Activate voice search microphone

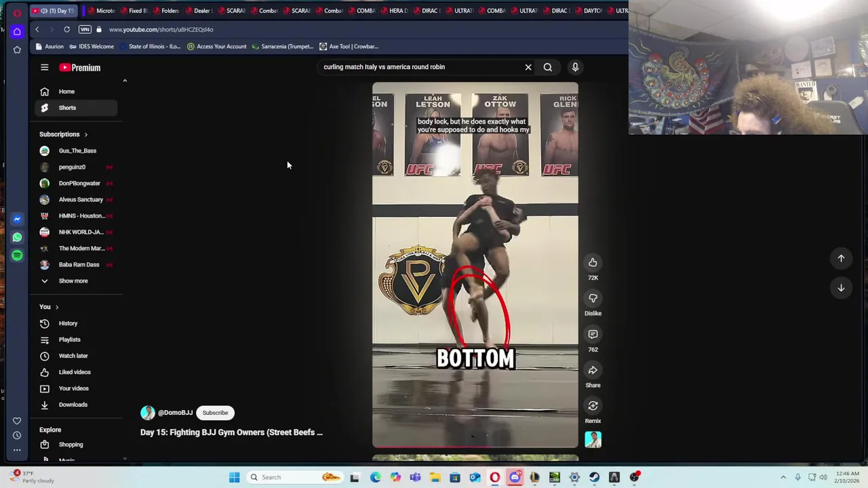click(575, 67)
